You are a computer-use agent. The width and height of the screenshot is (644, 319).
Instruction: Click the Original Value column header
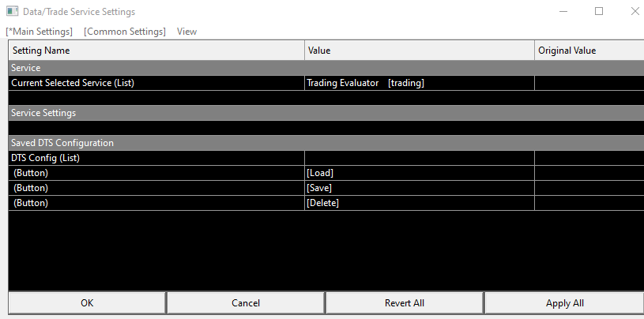click(x=588, y=51)
